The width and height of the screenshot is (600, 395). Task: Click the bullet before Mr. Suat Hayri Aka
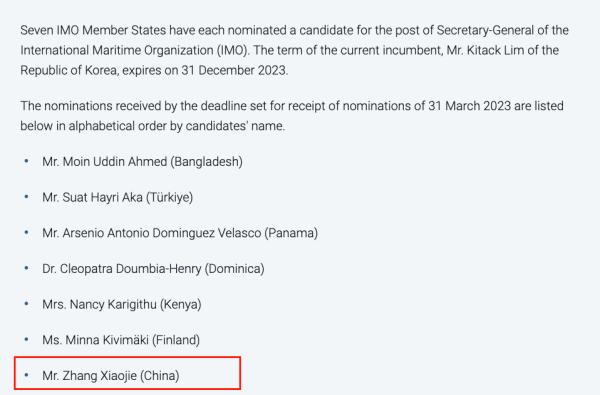[26, 197]
